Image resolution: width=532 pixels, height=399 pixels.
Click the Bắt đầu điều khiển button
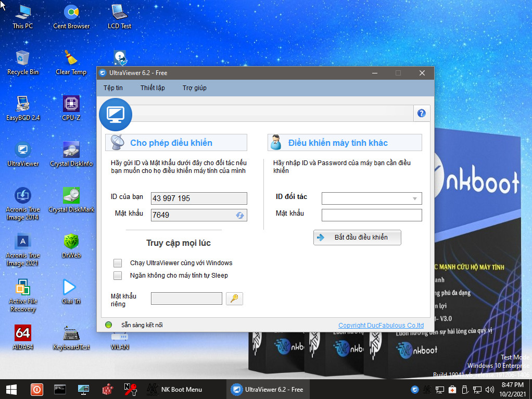pos(357,238)
